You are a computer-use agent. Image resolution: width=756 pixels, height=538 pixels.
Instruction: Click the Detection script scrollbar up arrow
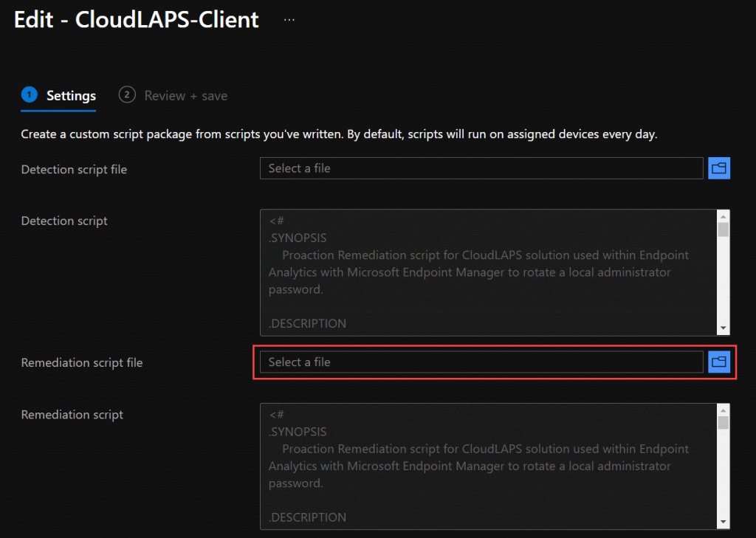pyautogui.click(x=724, y=216)
